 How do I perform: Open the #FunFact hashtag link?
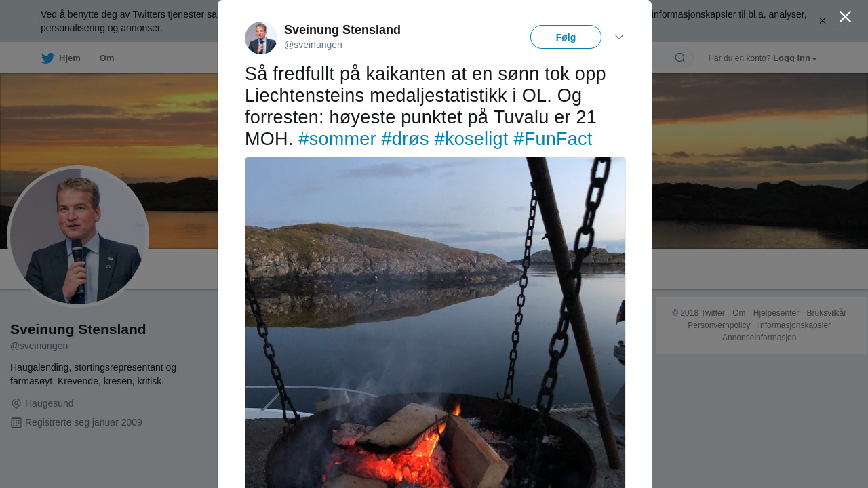(x=553, y=139)
